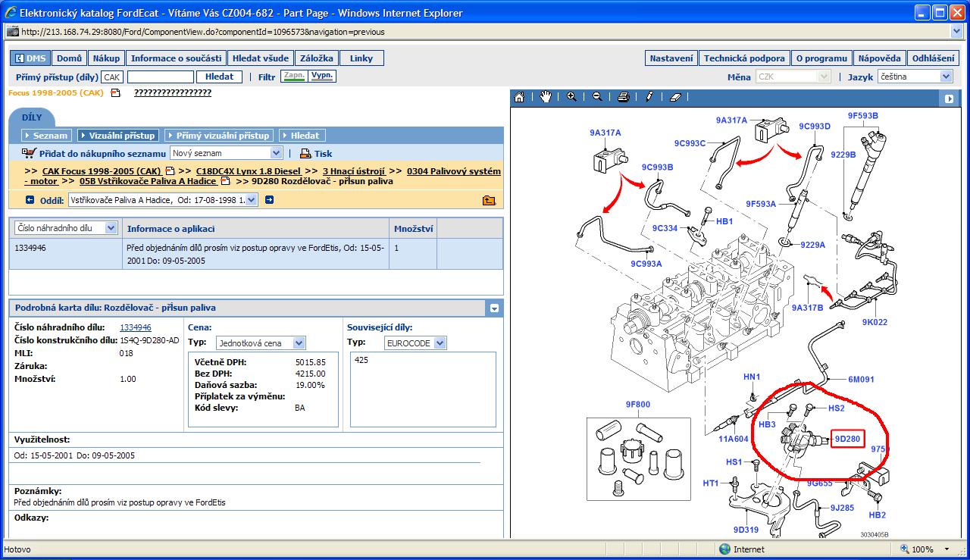
Task: Turn filter on with Zapn. button
Action: click(x=293, y=77)
